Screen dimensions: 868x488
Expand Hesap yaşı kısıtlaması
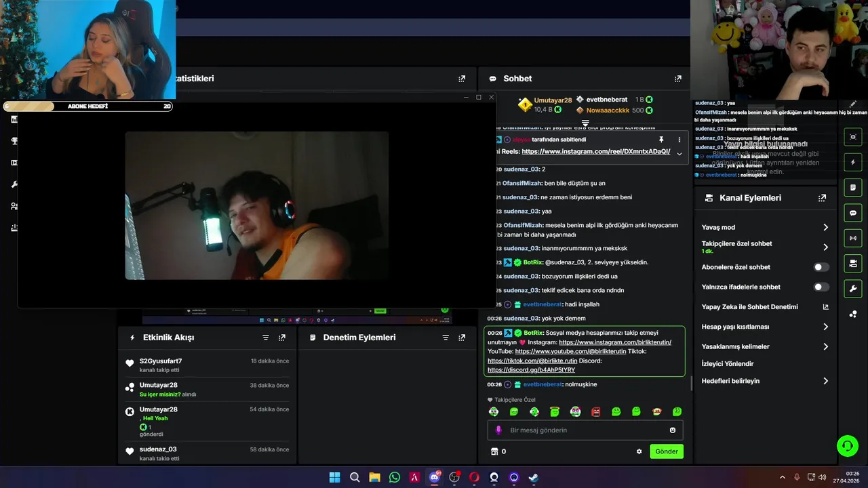pyautogui.click(x=825, y=327)
